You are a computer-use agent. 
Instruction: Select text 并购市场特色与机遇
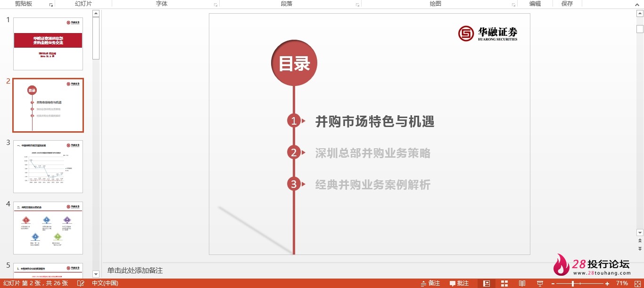(375, 121)
